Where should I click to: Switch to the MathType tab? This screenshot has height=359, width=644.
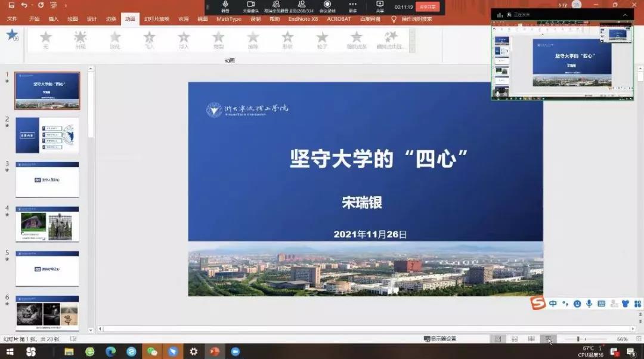click(228, 19)
